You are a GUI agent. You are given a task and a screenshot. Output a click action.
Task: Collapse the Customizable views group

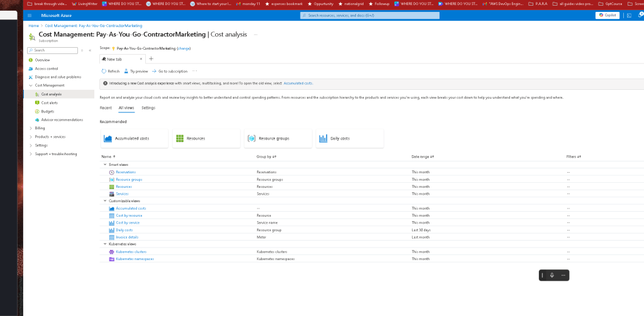[105, 200]
